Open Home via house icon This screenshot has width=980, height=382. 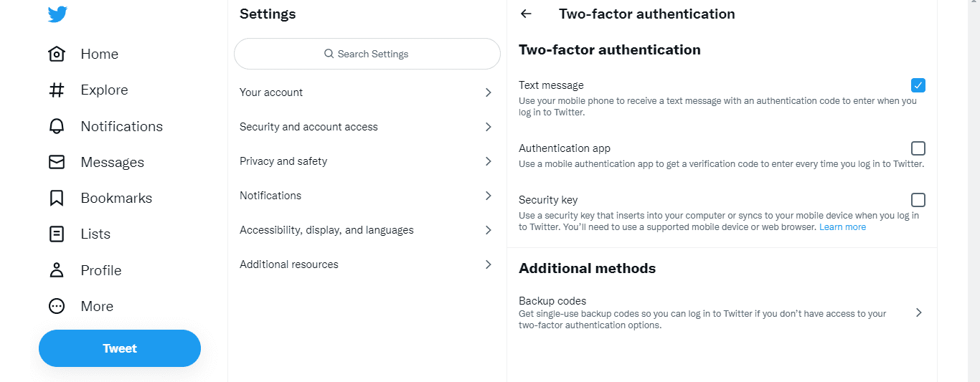[x=57, y=54]
